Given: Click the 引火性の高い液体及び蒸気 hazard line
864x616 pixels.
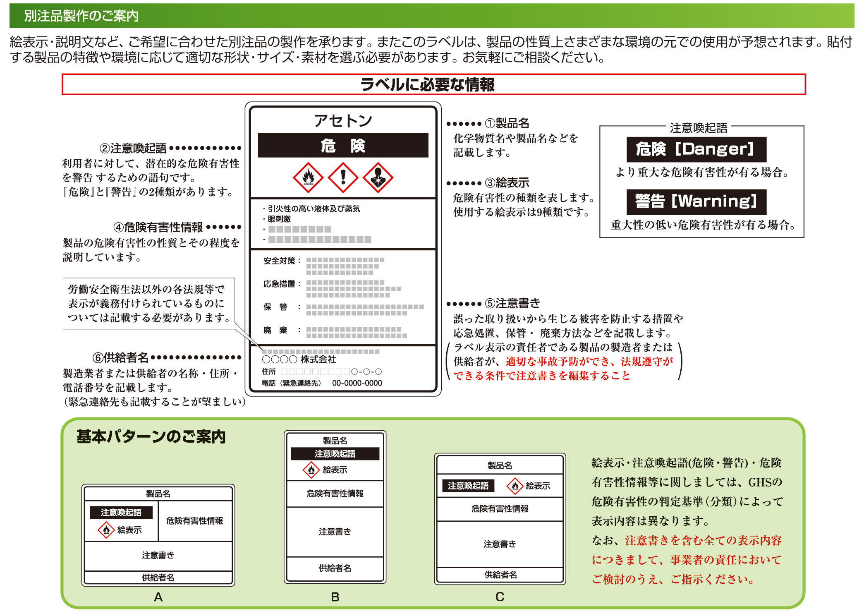Looking at the screenshot, I should pyautogui.click(x=311, y=209).
